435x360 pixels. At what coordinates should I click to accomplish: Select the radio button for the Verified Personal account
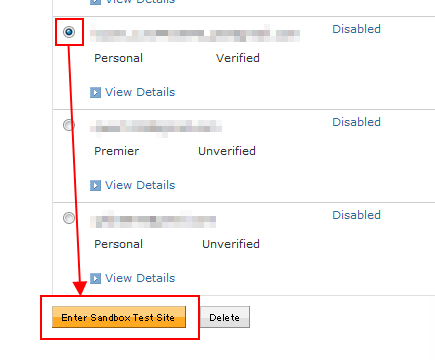pos(69,32)
